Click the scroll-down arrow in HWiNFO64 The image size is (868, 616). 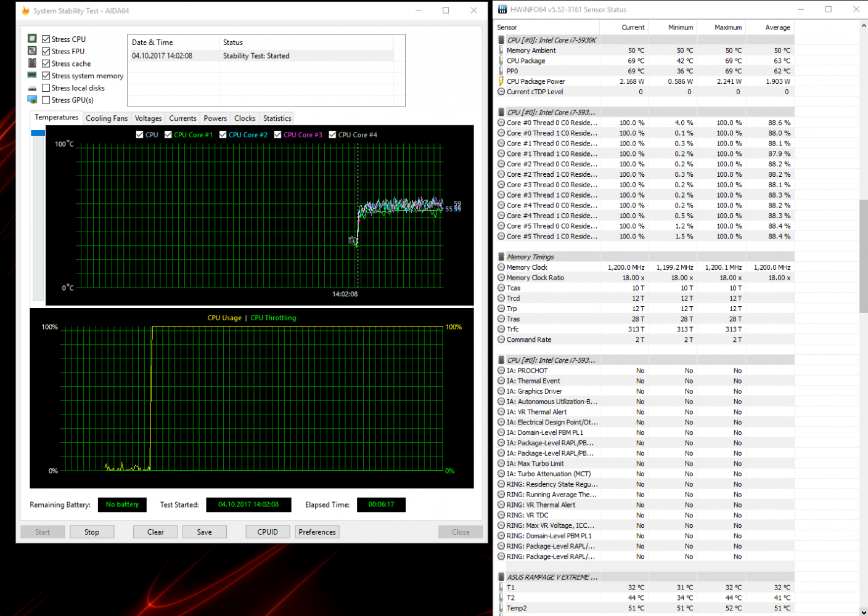pyautogui.click(x=863, y=612)
